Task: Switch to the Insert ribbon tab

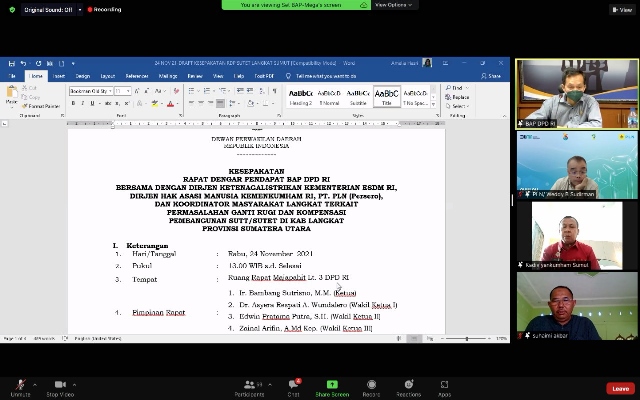Action: point(59,76)
